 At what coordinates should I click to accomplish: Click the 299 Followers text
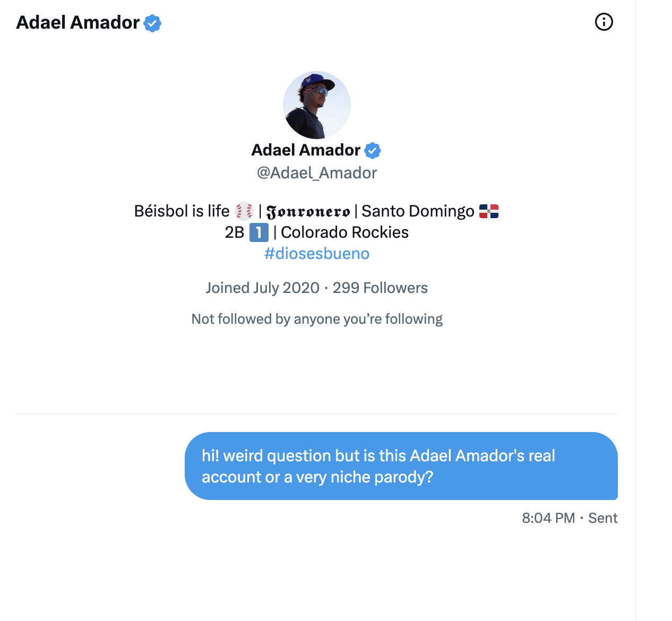pyautogui.click(x=380, y=288)
